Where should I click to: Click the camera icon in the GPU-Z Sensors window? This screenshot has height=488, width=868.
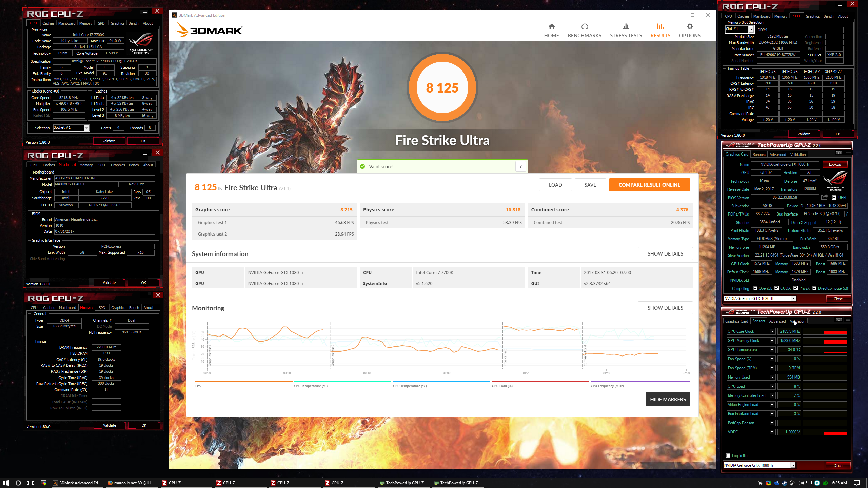coord(839,320)
